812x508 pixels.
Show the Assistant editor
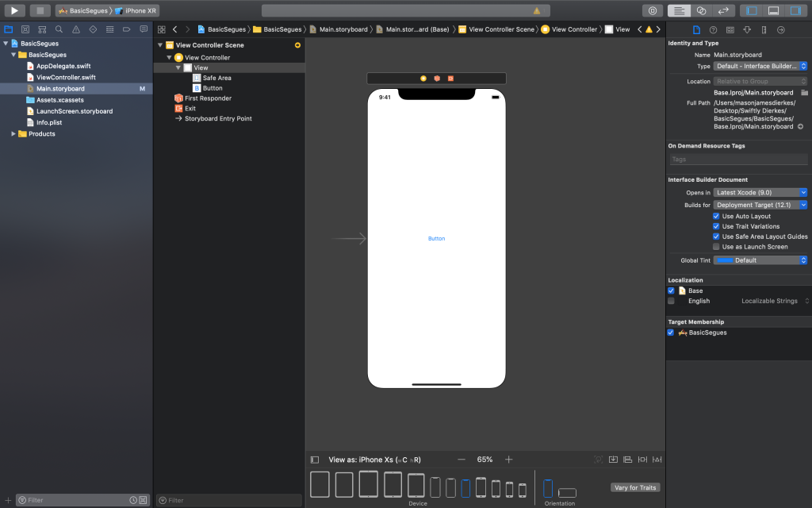(x=701, y=10)
